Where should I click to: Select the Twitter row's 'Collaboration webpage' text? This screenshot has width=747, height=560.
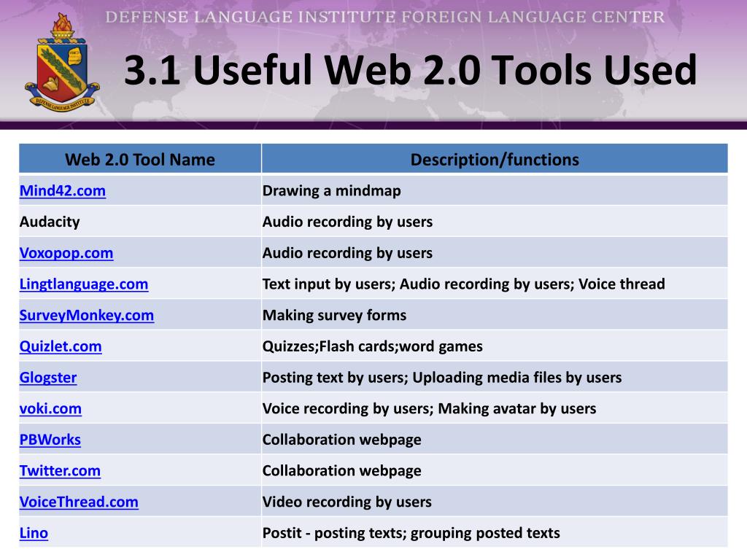click(x=342, y=471)
